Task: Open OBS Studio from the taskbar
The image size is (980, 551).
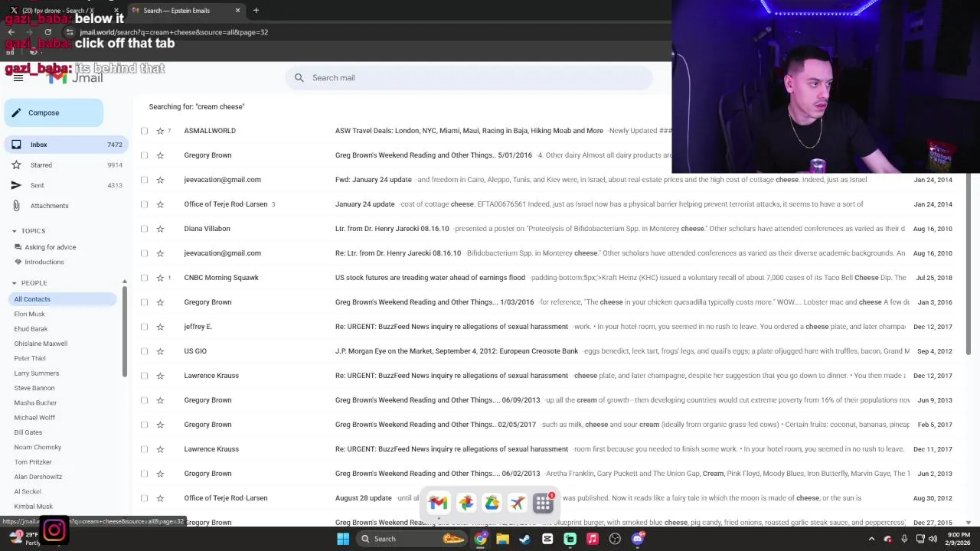Action: tap(615, 539)
